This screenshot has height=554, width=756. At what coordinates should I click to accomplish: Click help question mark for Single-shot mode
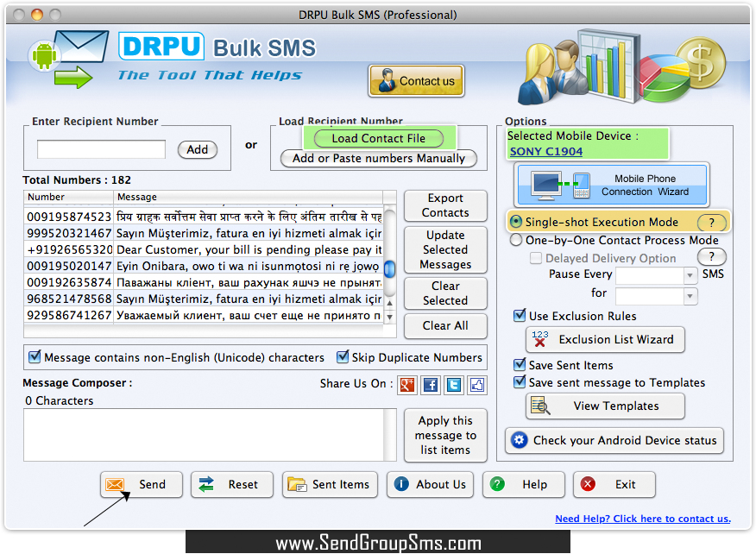coord(712,223)
